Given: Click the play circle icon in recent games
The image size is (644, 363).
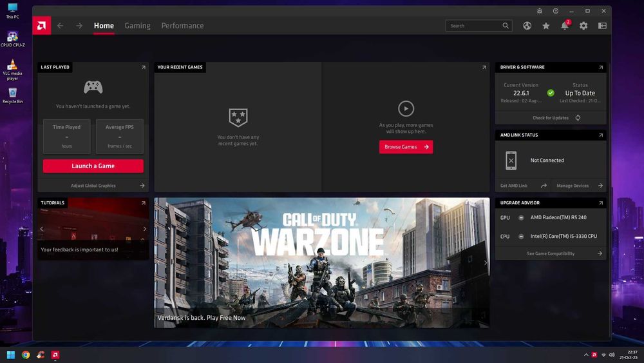Looking at the screenshot, I should click(406, 109).
